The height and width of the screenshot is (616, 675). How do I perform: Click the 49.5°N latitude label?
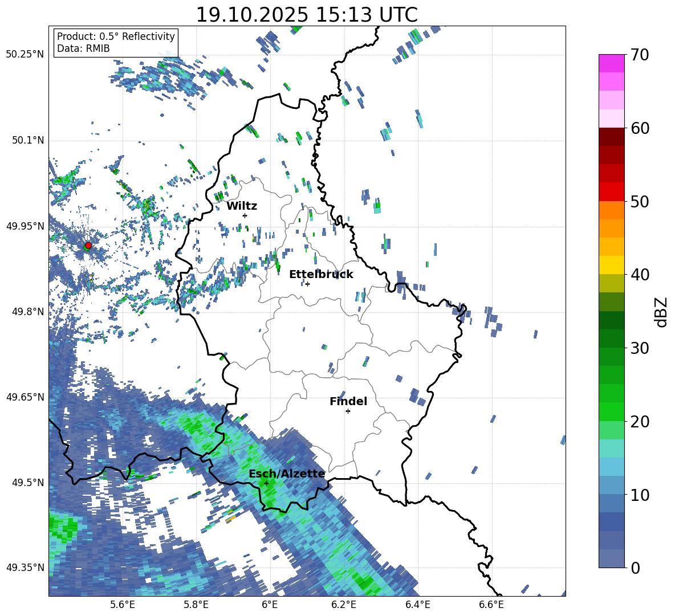pos(27,483)
